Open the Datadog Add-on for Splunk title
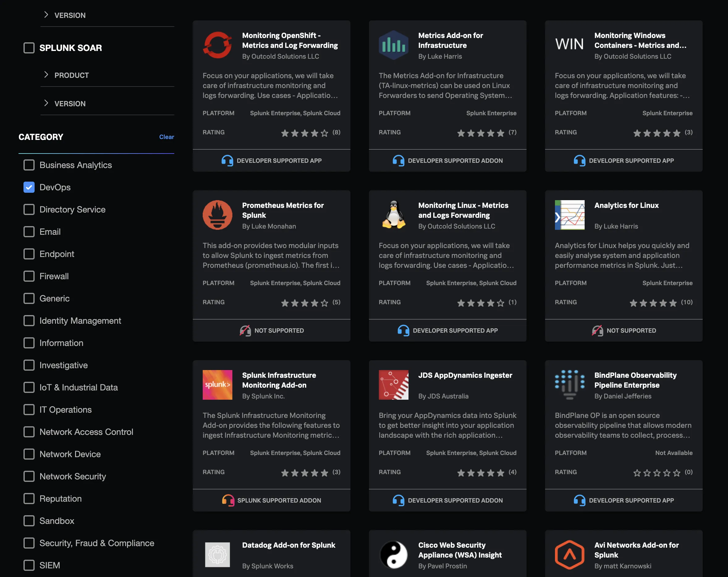 click(288, 545)
